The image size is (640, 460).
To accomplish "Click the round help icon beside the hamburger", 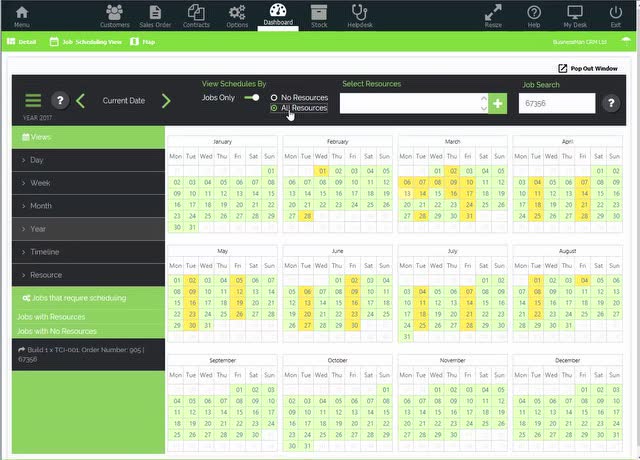I will point(60,100).
